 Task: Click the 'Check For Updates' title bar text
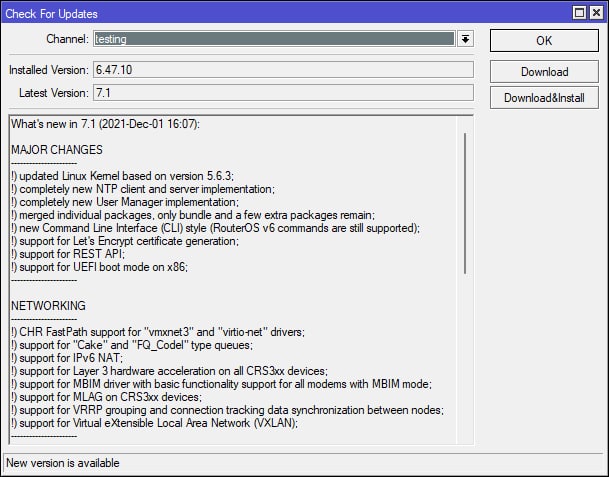click(x=51, y=14)
